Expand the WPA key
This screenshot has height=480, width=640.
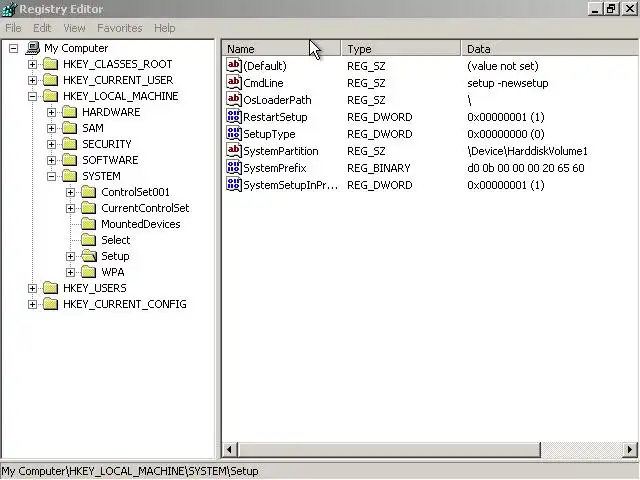tap(71, 272)
